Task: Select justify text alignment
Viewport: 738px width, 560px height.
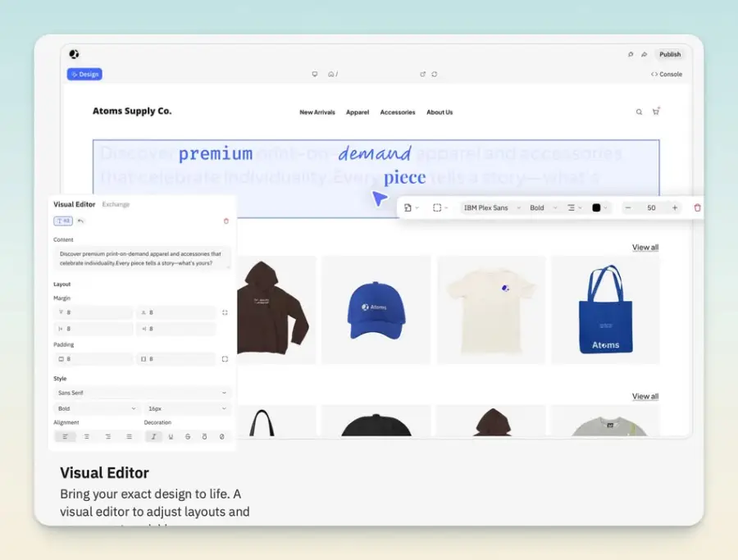Action: pos(129,437)
